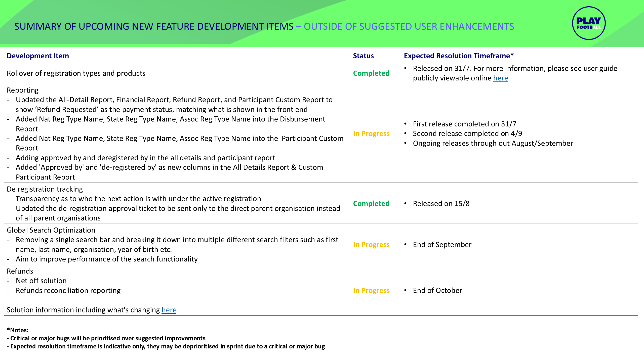The height and width of the screenshot is (362, 644).
Task: Click the '*Notes:' heading at the bottom
Action: click(x=18, y=330)
